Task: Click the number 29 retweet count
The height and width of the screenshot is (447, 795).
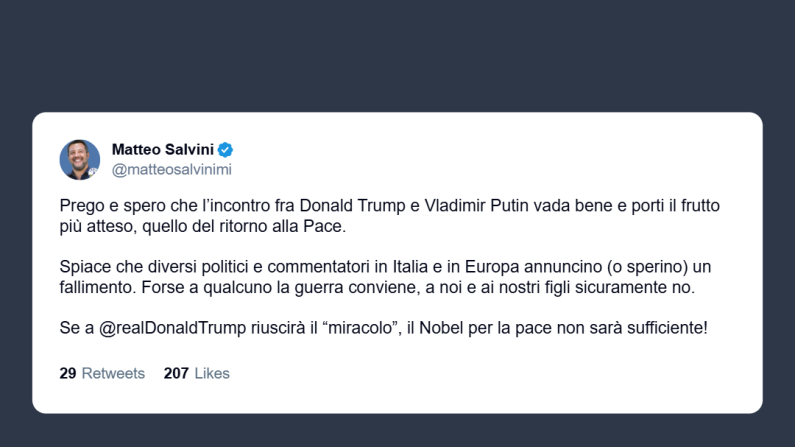Action: (68, 373)
